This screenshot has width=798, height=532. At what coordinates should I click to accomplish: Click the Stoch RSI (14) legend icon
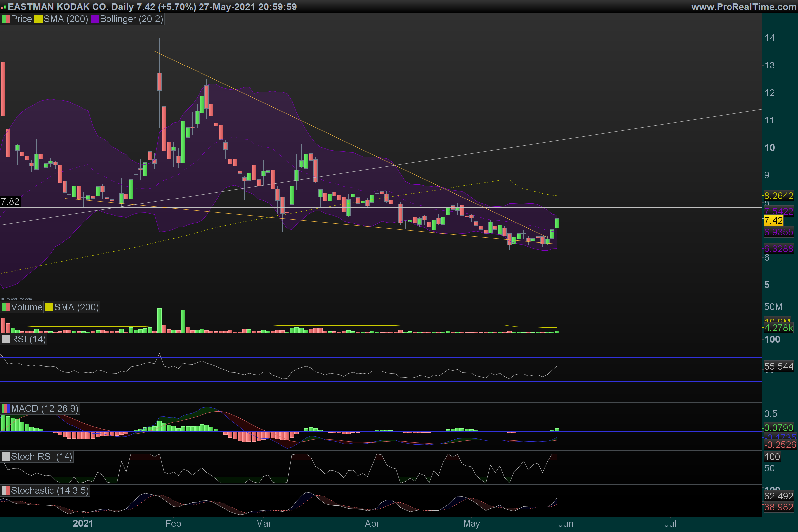5,456
